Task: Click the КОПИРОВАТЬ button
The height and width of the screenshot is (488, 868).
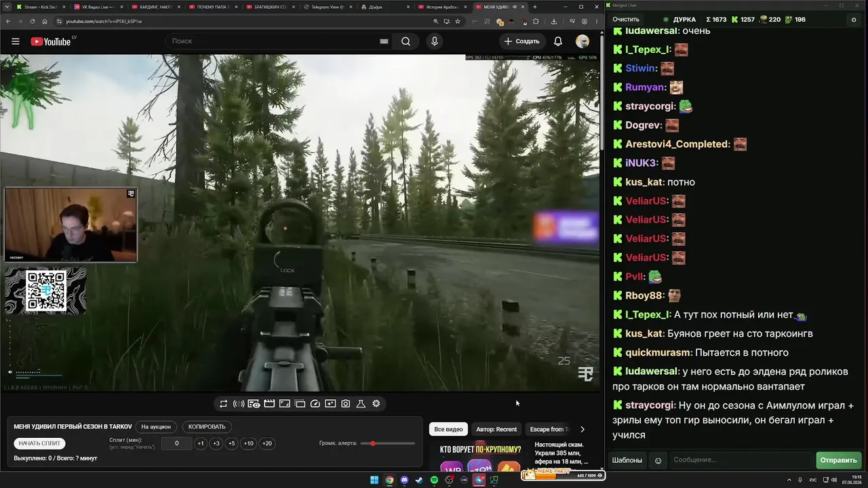Action: [207, 427]
